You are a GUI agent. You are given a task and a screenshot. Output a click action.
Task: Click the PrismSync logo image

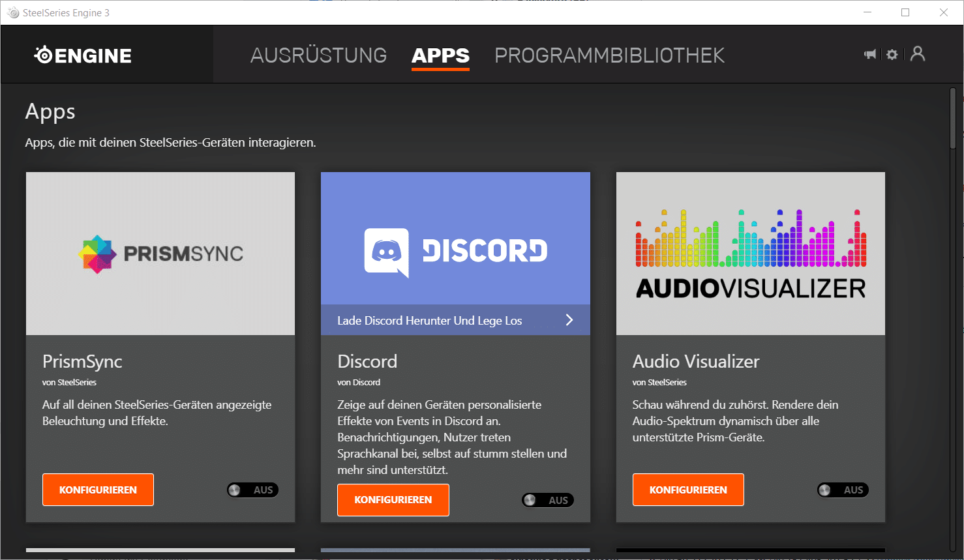coord(160,254)
